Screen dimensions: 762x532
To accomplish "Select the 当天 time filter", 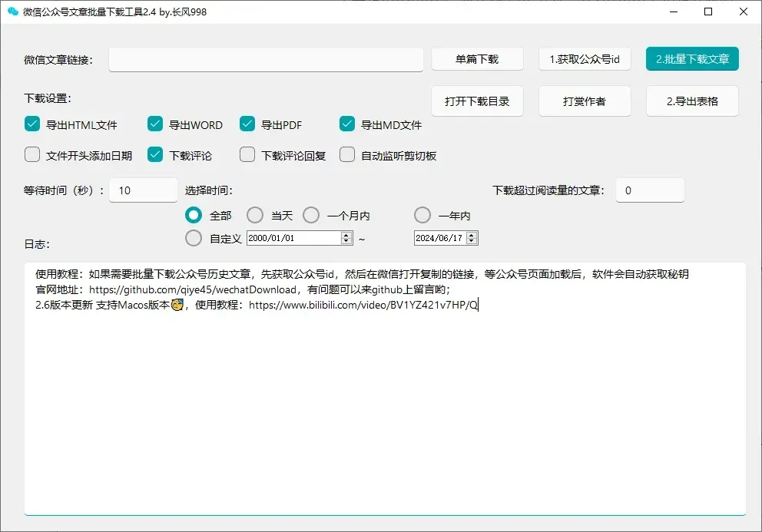I will 254,215.
